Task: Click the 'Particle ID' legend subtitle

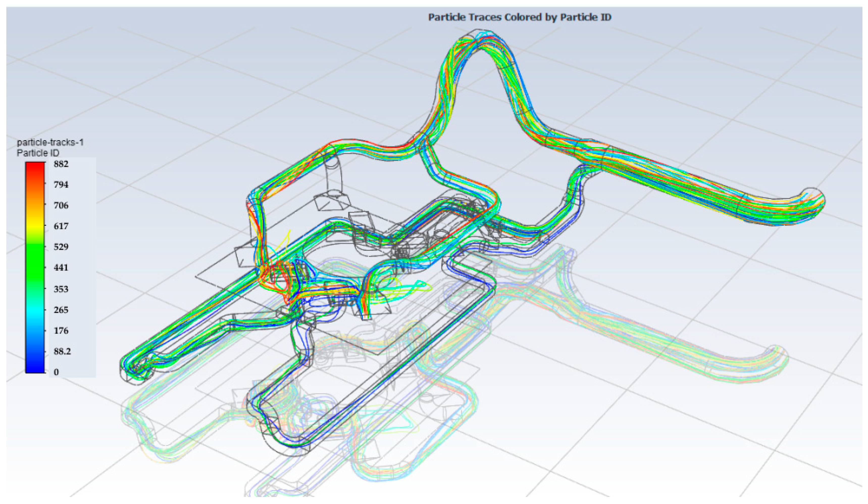Action: (38, 153)
